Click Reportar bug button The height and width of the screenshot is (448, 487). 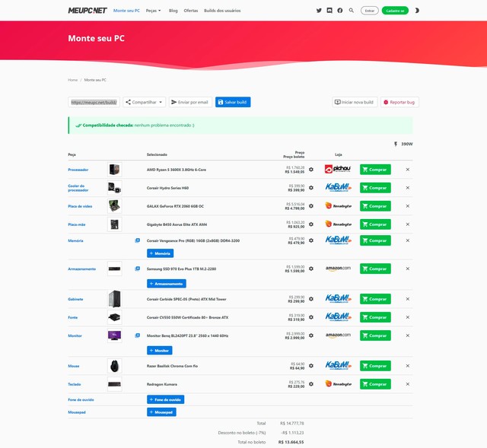click(399, 102)
